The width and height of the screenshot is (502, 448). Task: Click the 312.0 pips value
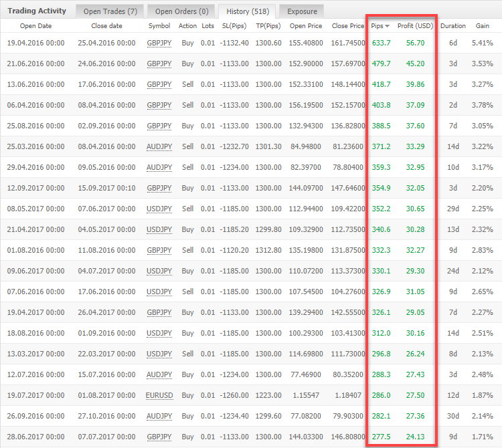pos(381,333)
